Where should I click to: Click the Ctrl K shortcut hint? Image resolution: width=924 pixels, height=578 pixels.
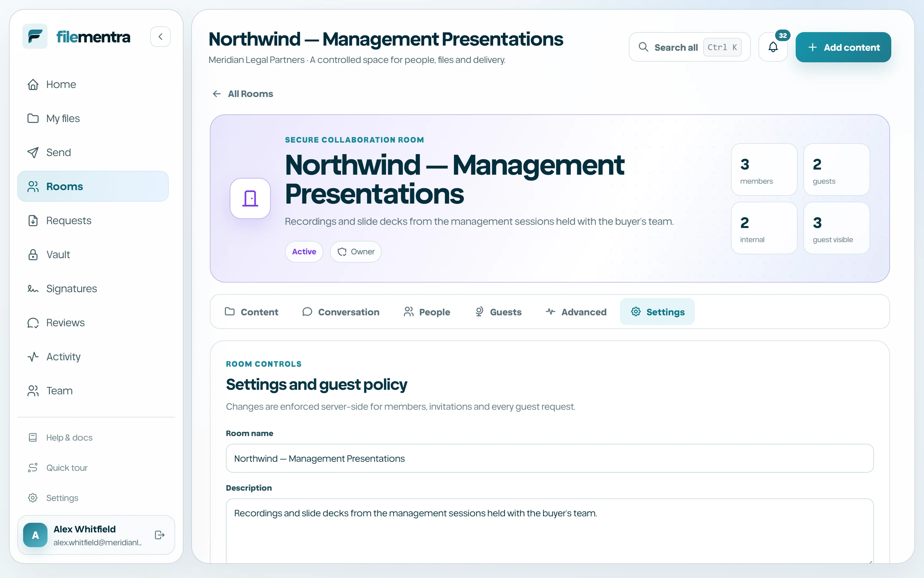(723, 47)
